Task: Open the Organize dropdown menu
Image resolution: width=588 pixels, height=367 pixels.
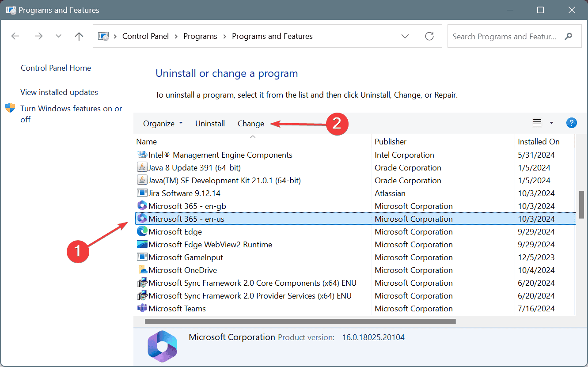Action: [163, 124]
